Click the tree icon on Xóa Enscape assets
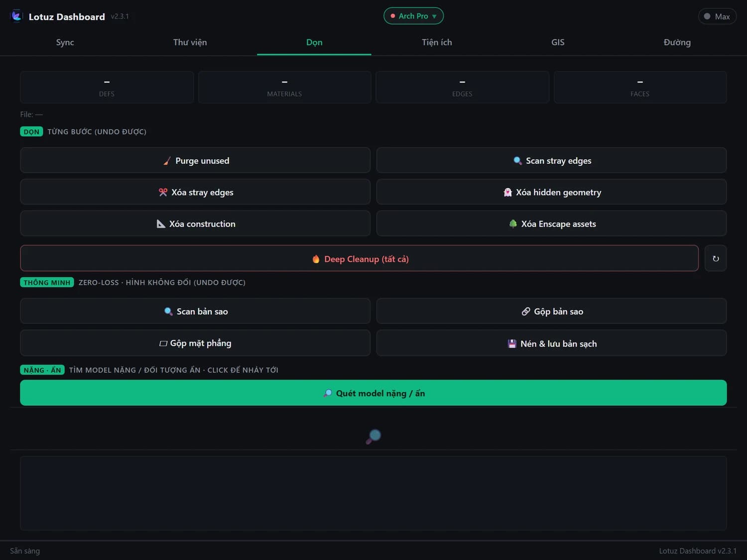The height and width of the screenshot is (560, 747). (x=513, y=224)
